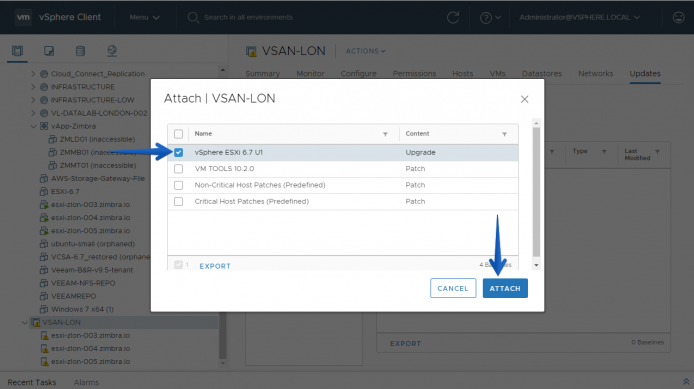Click the inventory tree scrollbar up arrow
The image size is (694, 389).
pyautogui.click(x=223, y=70)
